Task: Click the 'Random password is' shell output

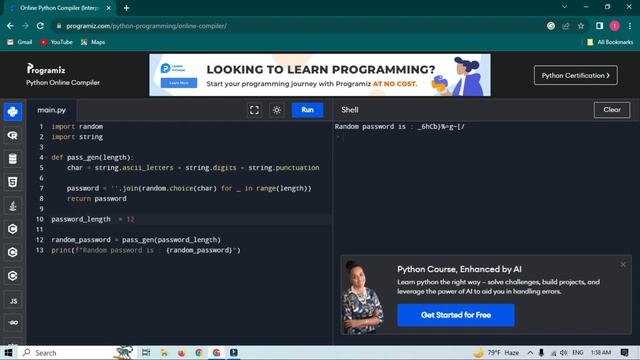Action: point(400,127)
